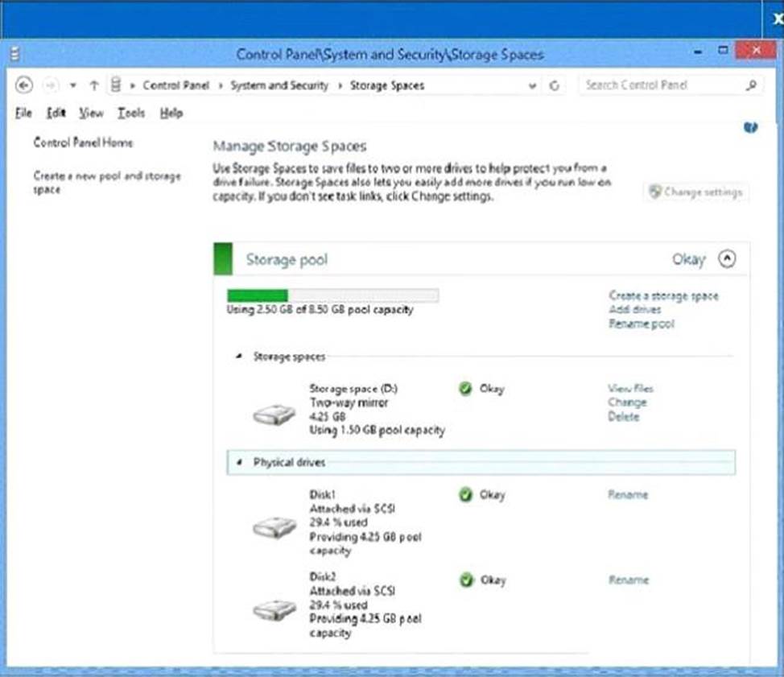Open the address bar history dropdown
The width and height of the screenshot is (784, 677).
click(x=532, y=85)
